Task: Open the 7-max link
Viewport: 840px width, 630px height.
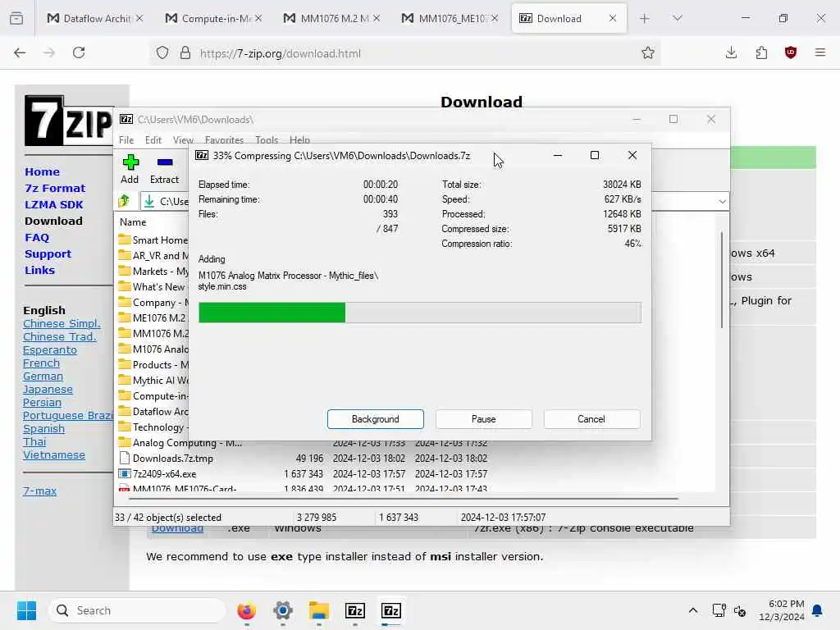Action: click(39, 491)
